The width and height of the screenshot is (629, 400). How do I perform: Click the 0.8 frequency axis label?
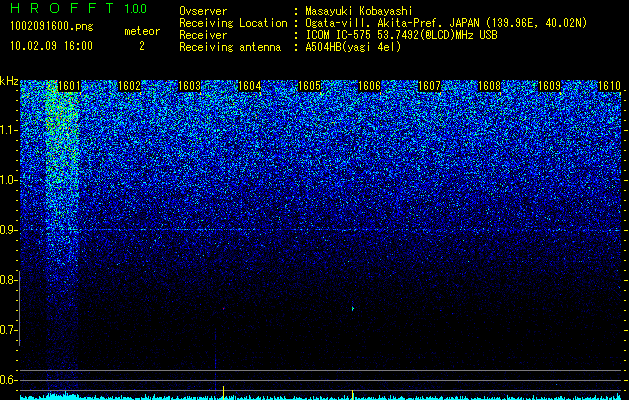tap(8, 280)
